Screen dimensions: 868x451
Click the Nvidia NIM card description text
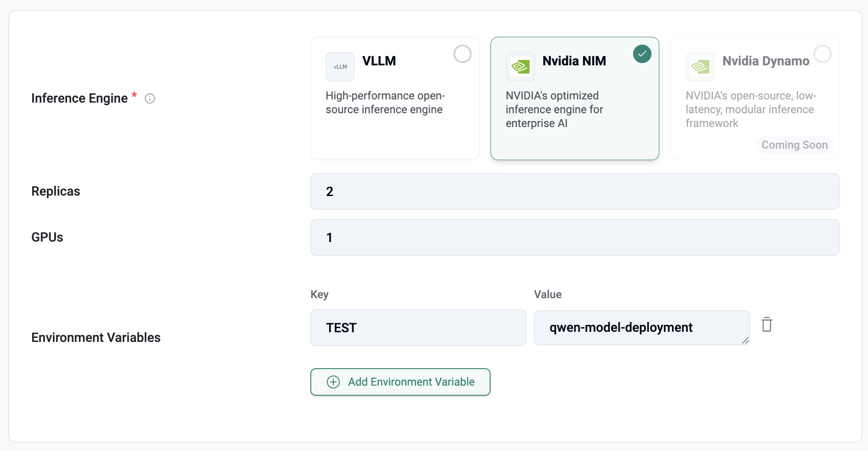coord(554,110)
